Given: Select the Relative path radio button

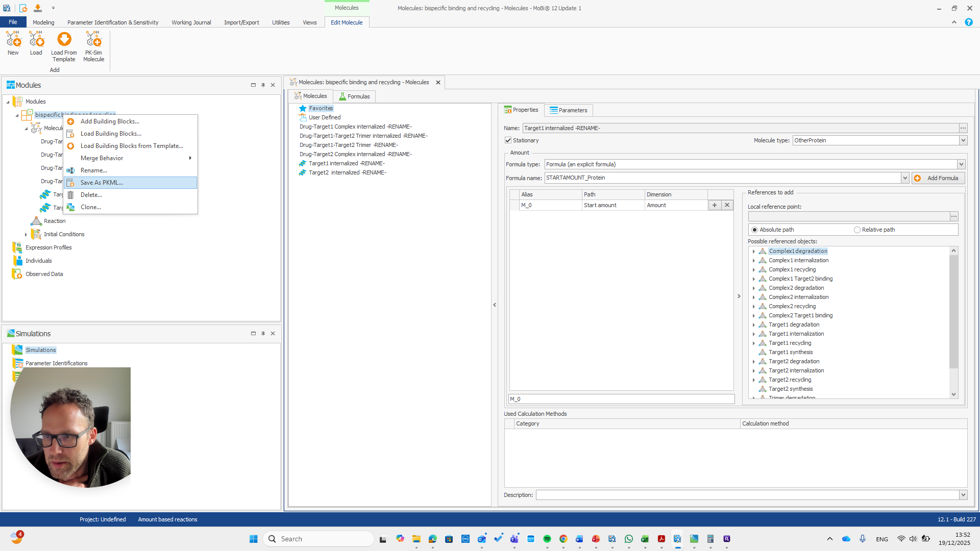Looking at the screenshot, I should pyautogui.click(x=857, y=230).
